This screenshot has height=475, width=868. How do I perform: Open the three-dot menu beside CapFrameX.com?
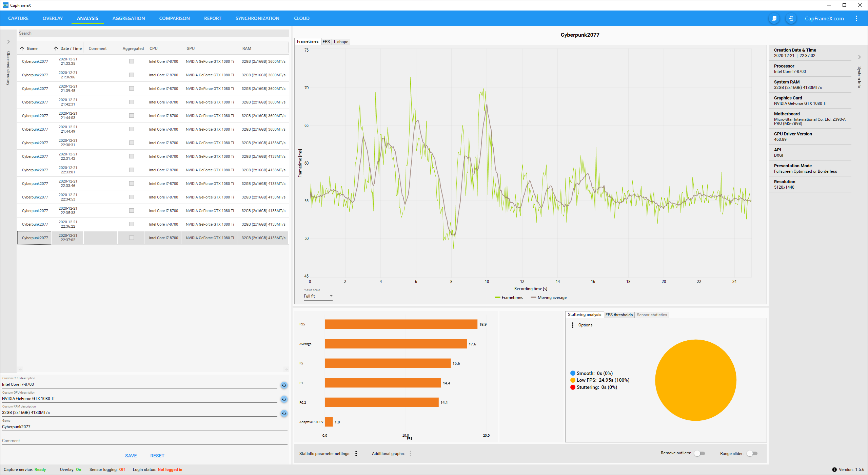click(856, 18)
